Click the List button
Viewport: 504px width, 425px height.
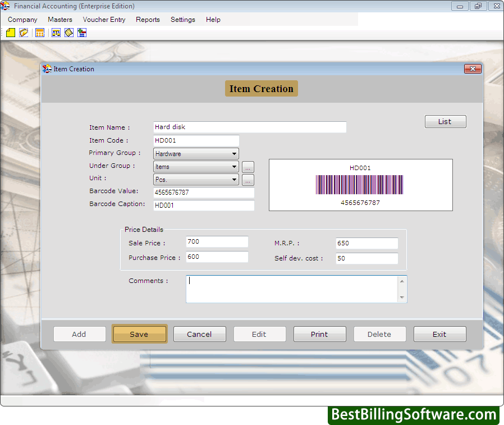445,121
